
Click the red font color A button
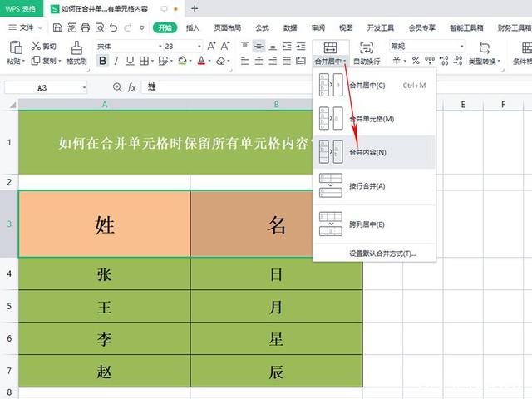click(201, 61)
